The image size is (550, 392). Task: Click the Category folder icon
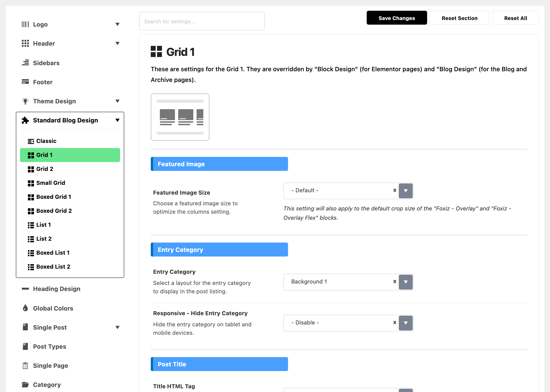click(25, 385)
